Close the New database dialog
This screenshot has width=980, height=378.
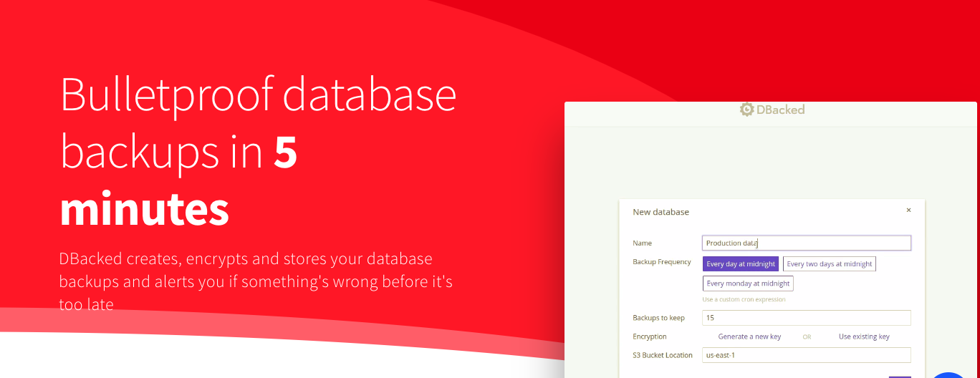908,210
